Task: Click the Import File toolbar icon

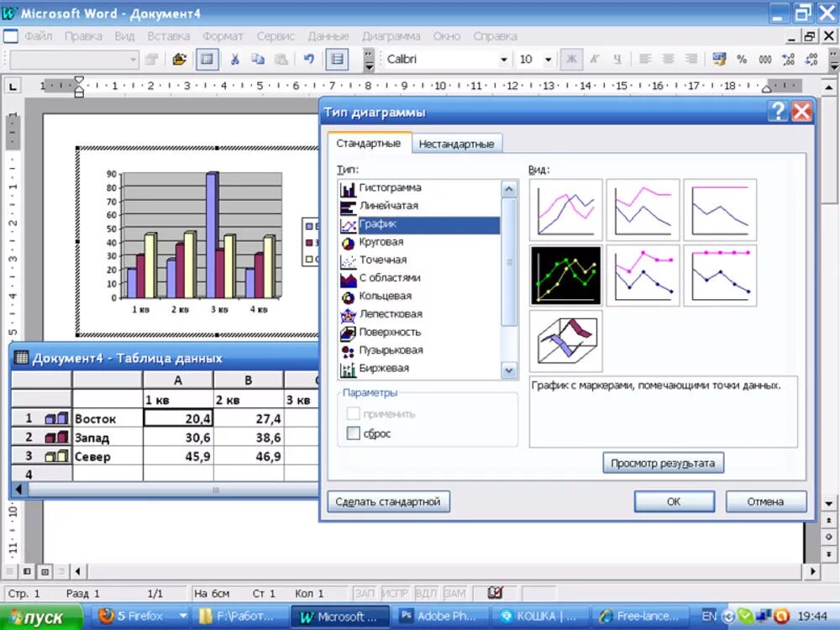Action: tap(179, 60)
